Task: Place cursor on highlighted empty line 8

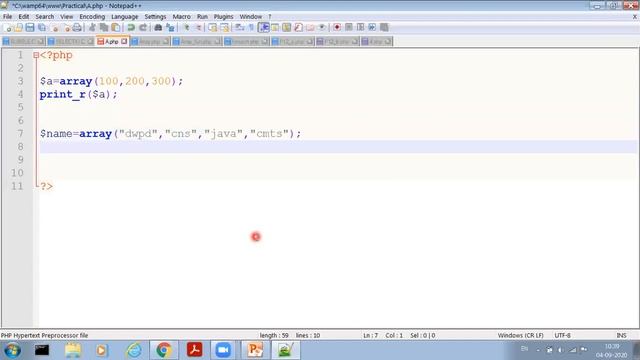Action: tap(338, 147)
